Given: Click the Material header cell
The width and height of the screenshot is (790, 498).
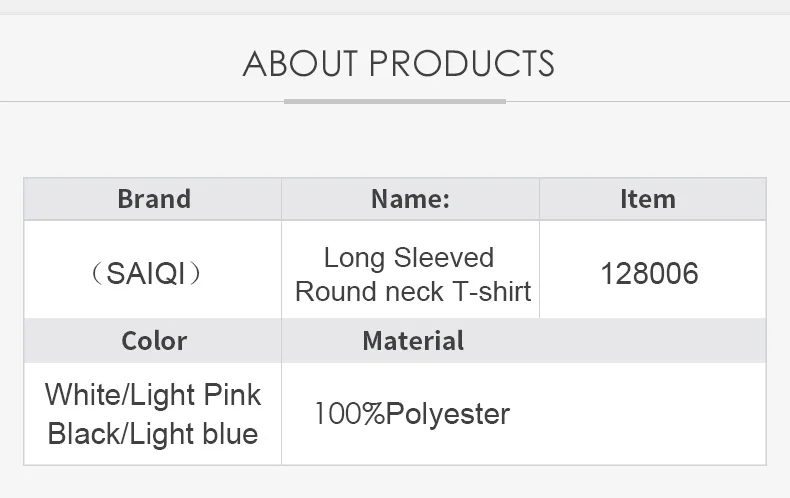Looking at the screenshot, I should click(412, 341).
